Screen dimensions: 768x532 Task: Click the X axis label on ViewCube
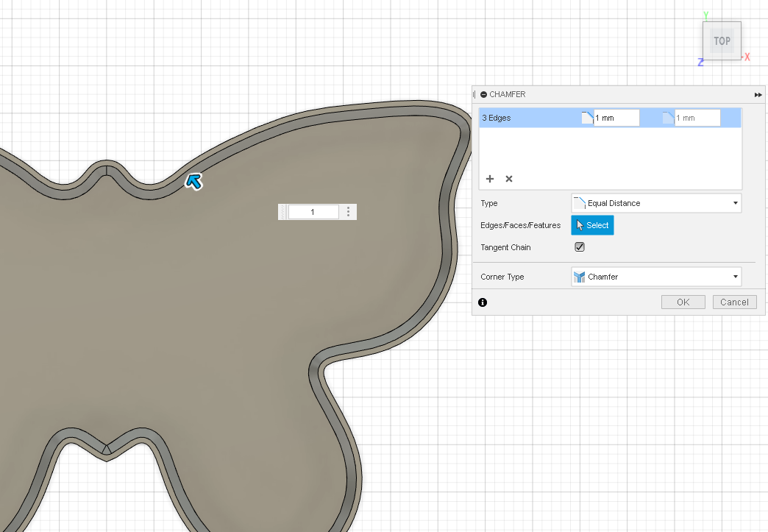pos(747,57)
